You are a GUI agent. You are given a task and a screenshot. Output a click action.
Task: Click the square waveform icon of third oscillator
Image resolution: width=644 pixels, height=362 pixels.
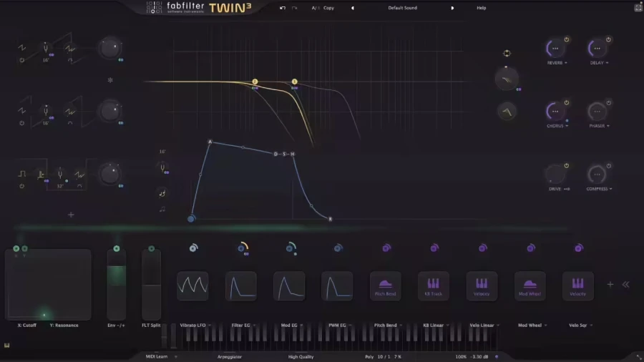(x=21, y=174)
